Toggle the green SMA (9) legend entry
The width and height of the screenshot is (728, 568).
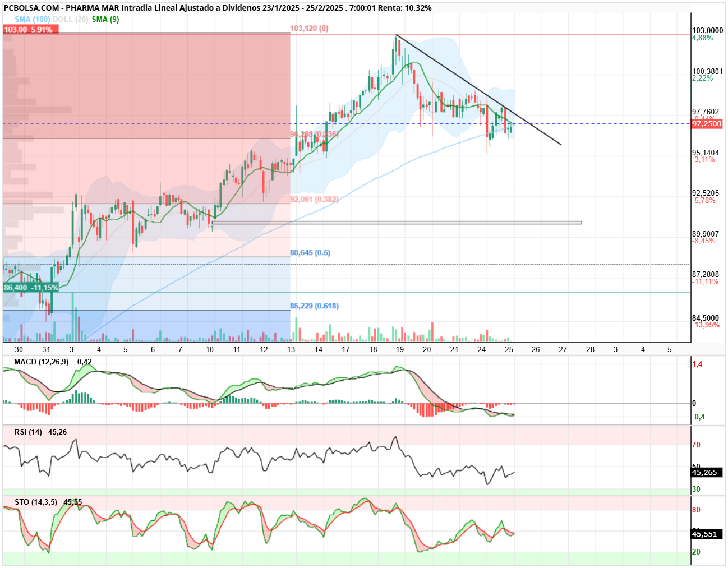pyautogui.click(x=105, y=19)
